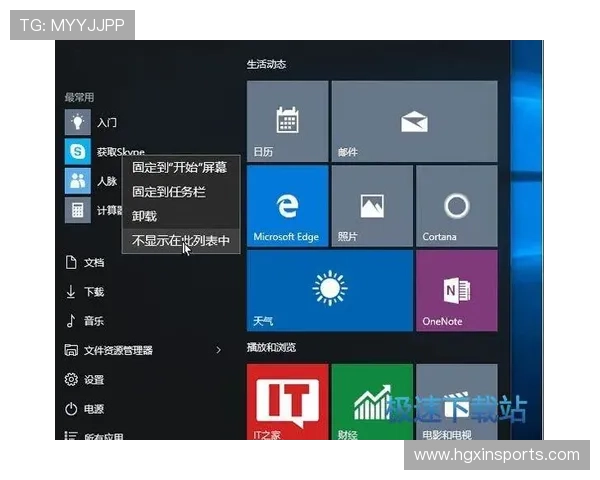
Task: Select 固定到"开始"屏幕 in context menu
Action: tap(180, 167)
